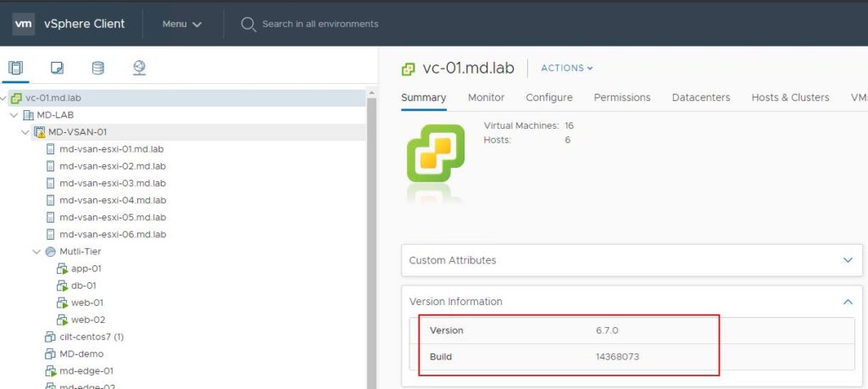This screenshot has height=389, width=868.
Task: Expand the Custom Attributes panel
Action: pyautogui.click(x=848, y=260)
